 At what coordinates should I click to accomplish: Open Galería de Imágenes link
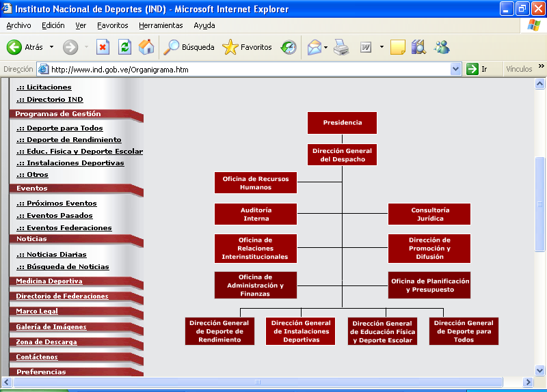coord(51,326)
